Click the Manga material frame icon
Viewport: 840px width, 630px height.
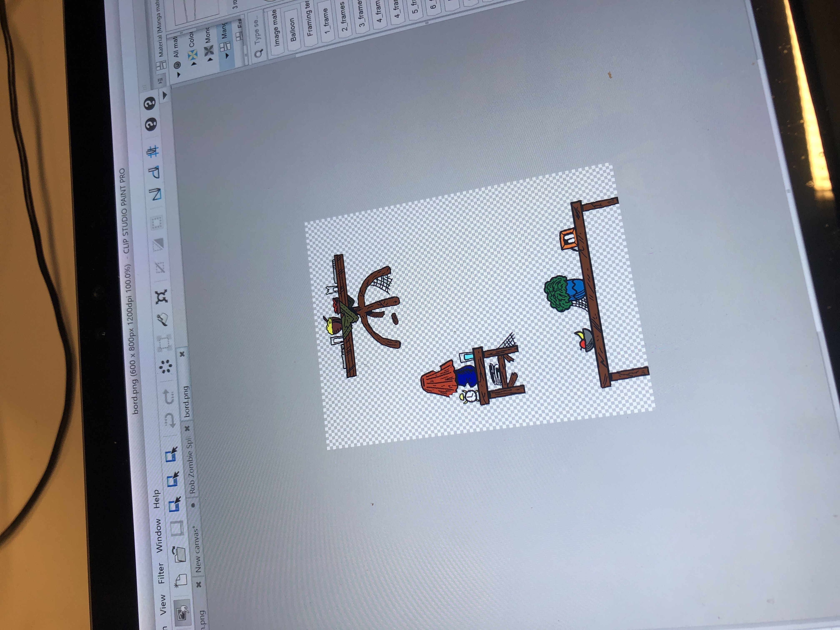226,46
